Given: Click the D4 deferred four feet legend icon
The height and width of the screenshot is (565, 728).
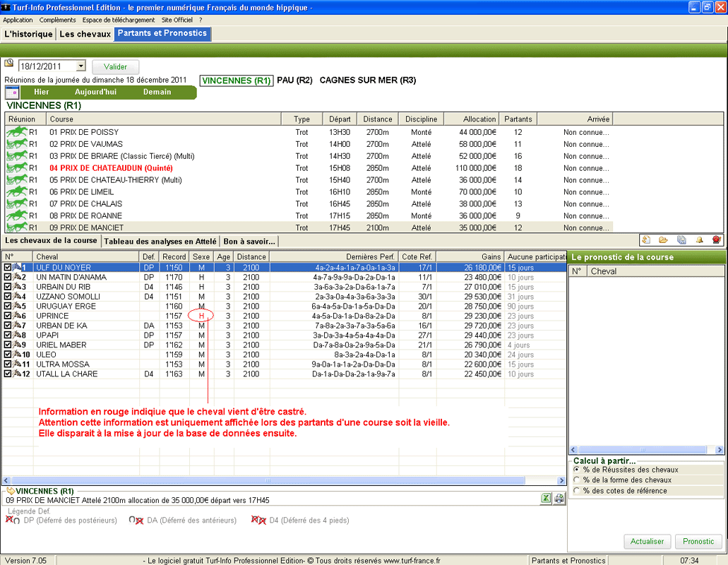Looking at the screenshot, I should (258, 520).
